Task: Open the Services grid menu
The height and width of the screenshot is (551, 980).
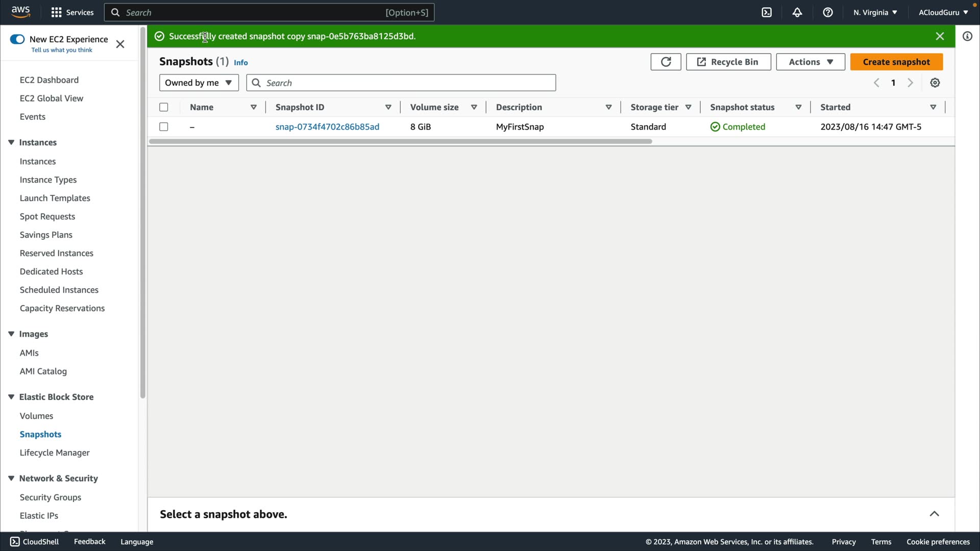Action: (x=72, y=12)
